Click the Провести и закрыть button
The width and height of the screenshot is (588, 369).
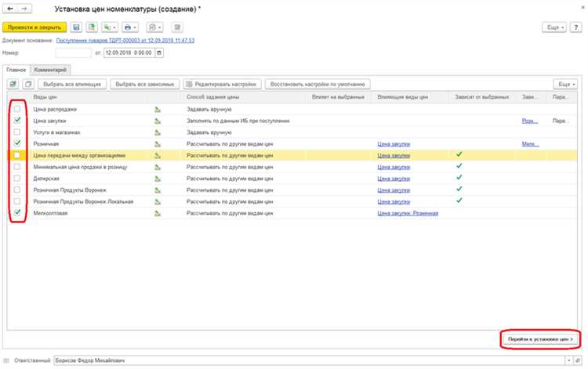tap(34, 27)
